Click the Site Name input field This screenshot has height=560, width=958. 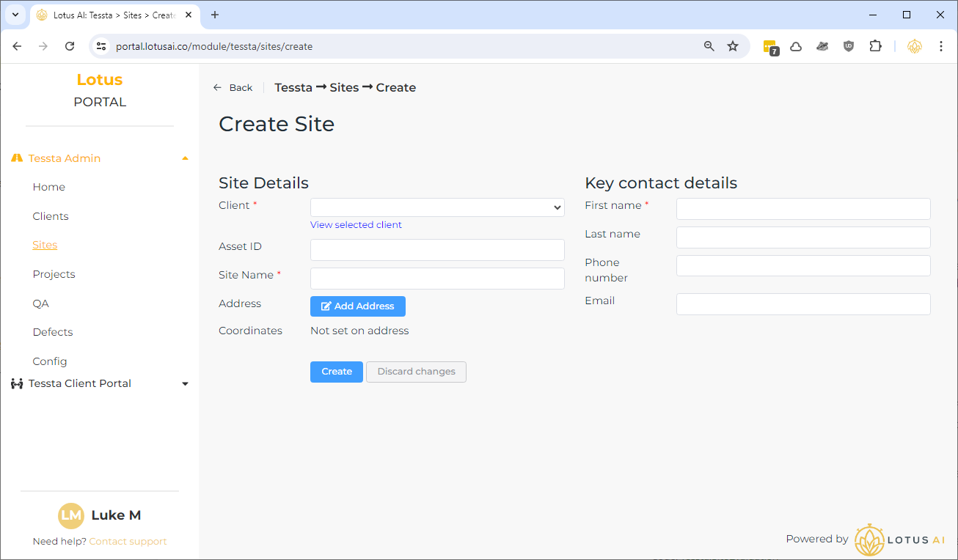coord(437,279)
